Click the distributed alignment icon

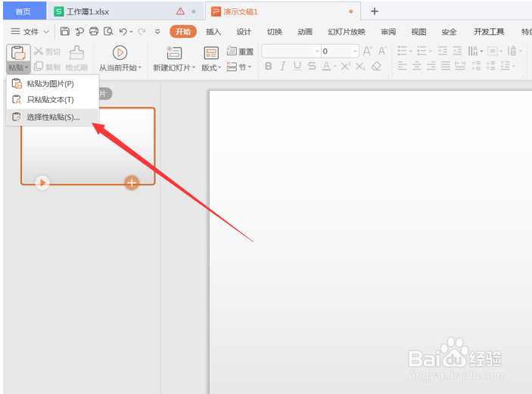pyautogui.click(x=460, y=66)
